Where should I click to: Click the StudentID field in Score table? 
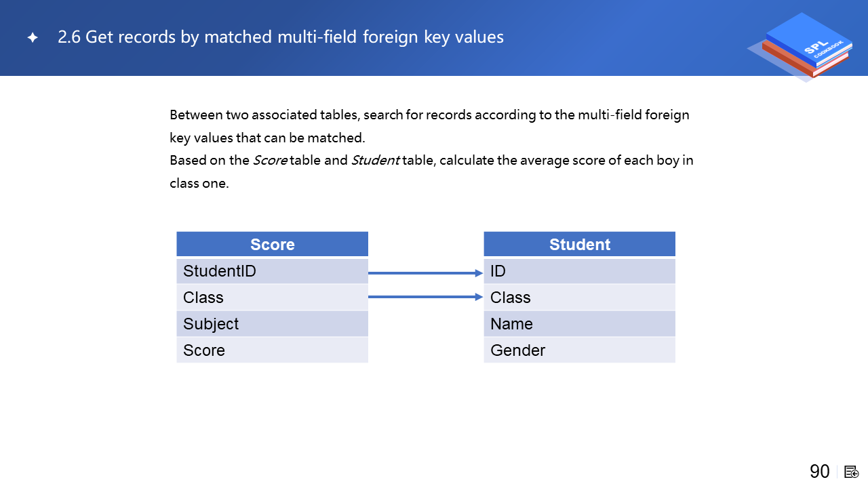pyautogui.click(x=272, y=271)
